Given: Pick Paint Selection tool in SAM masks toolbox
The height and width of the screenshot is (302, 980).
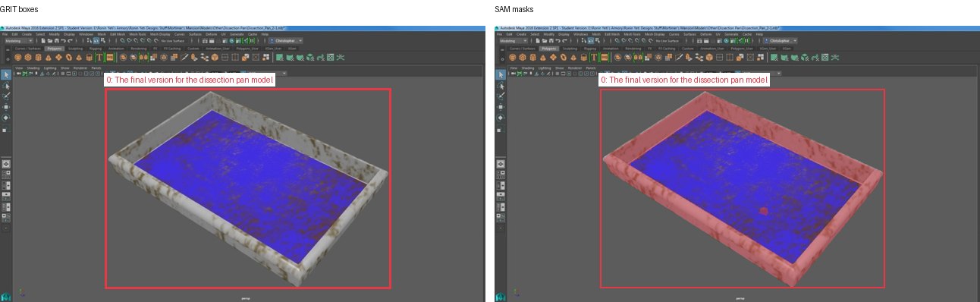Looking at the screenshot, I should click(501, 96).
